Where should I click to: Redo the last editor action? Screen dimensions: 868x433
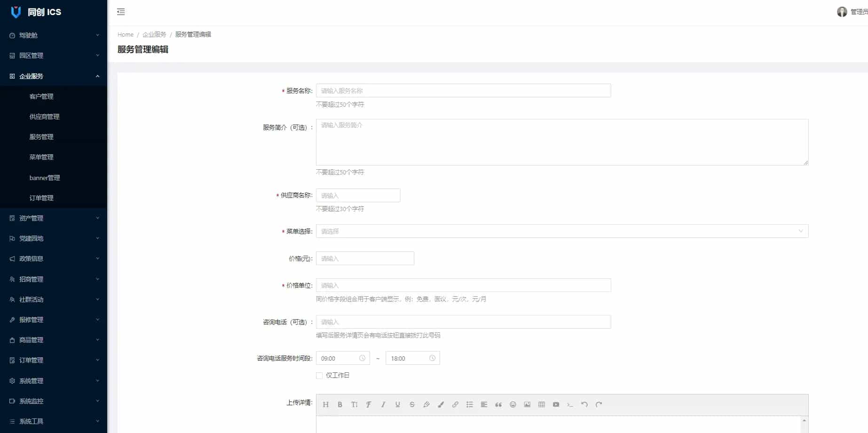[x=599, y=404]
